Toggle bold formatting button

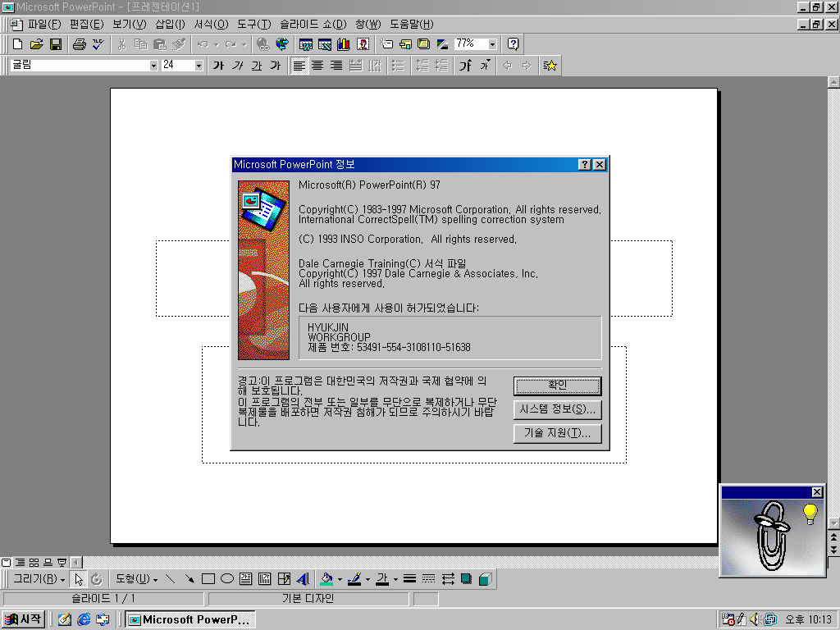(x=218, y=66)
